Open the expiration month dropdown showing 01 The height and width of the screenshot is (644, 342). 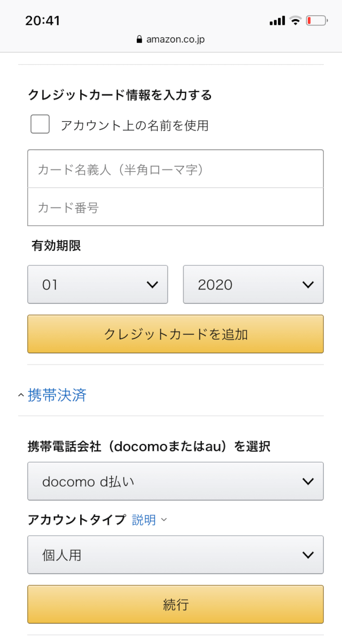97,285
